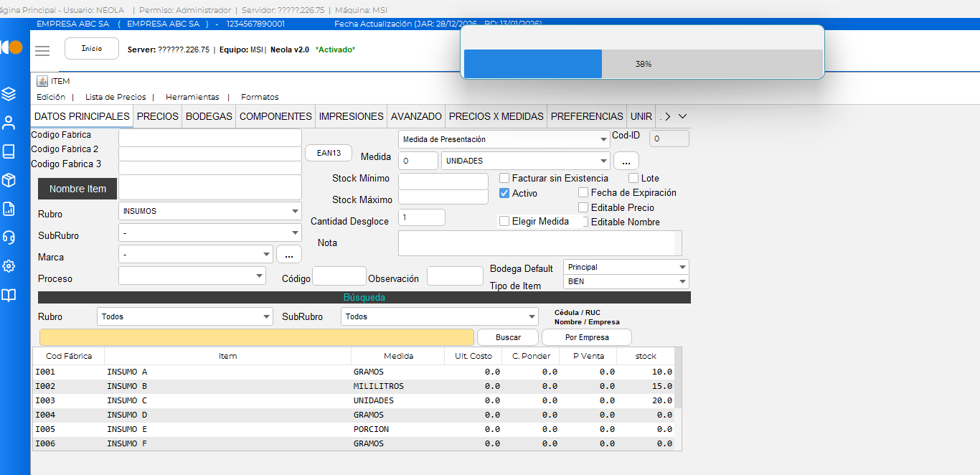Image resolution: width=980 pixels, height=475 pixels.
Task: Click the user profile icon in the sidebar
Action: click(9, 122)
